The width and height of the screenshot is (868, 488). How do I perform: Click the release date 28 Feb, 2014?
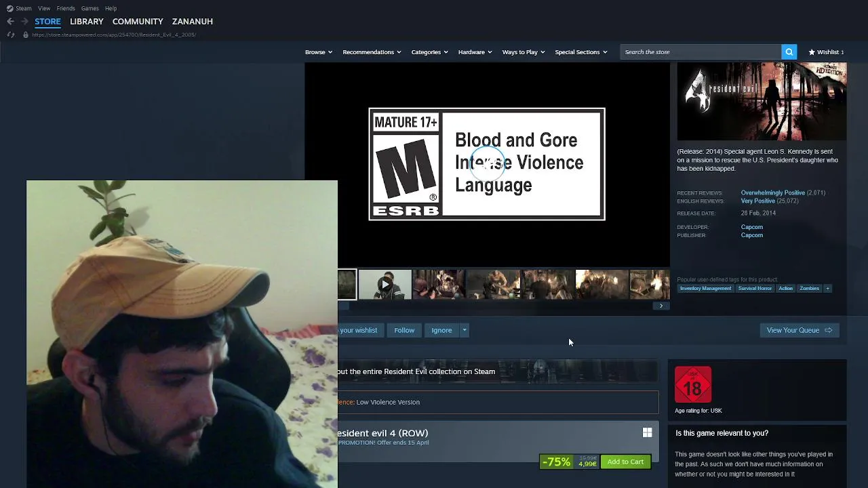tap(758, 213)
